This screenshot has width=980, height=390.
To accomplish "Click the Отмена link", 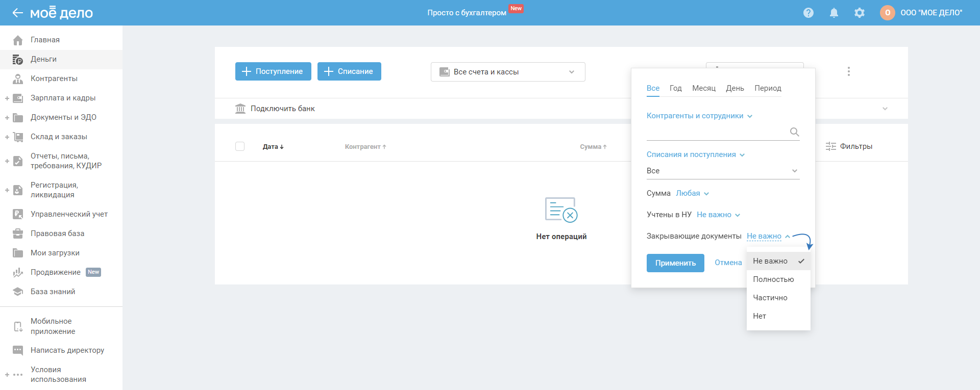I will pyautogui.click(x=728, y=263).
